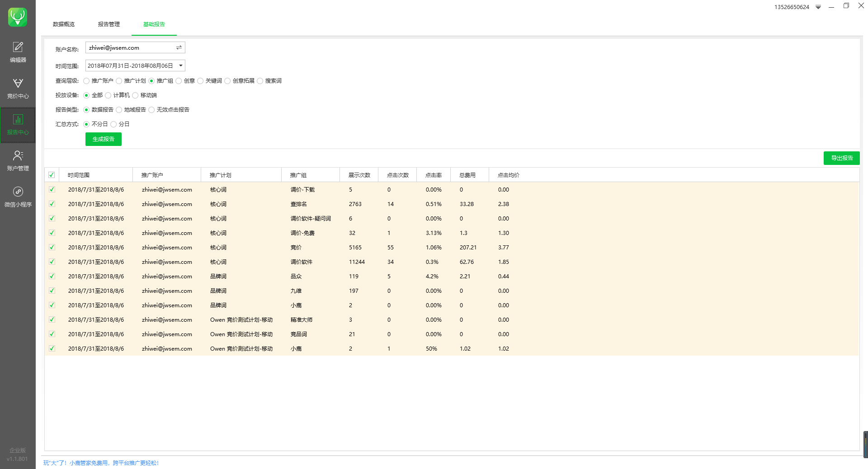Sort by 点击均价 column header
The image size is (868, 469).
(x=508, y=175)
